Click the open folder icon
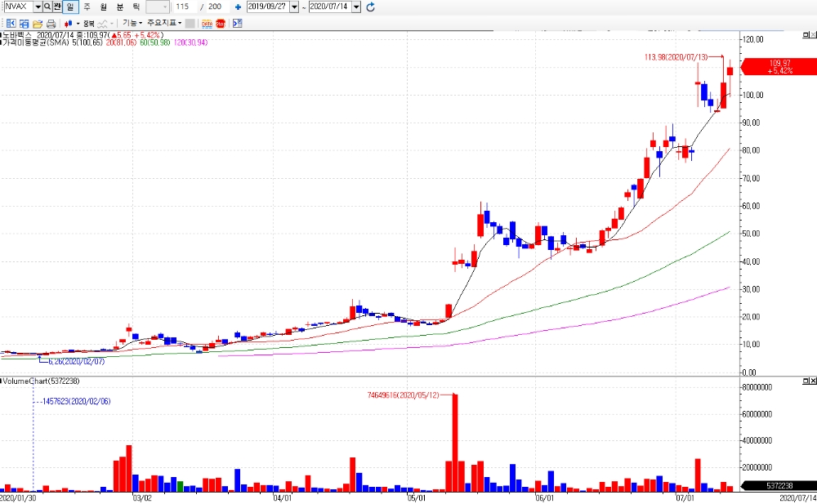 pos(38,24)
